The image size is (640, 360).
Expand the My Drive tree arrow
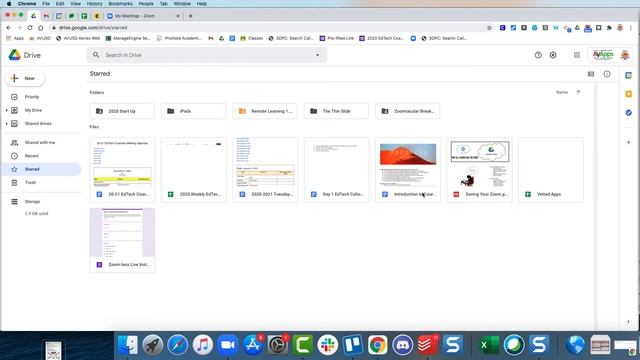click(6, 110)
